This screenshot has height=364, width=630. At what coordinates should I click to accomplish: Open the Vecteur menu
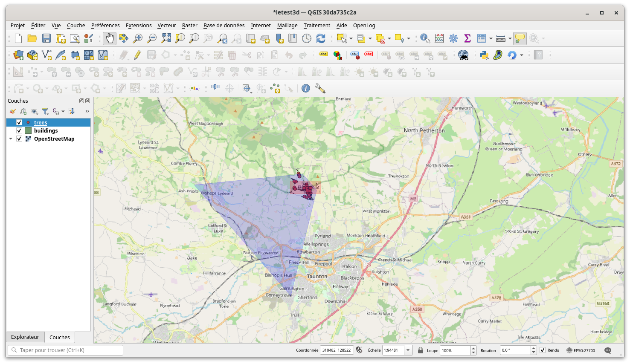click(x=166, y=25)
